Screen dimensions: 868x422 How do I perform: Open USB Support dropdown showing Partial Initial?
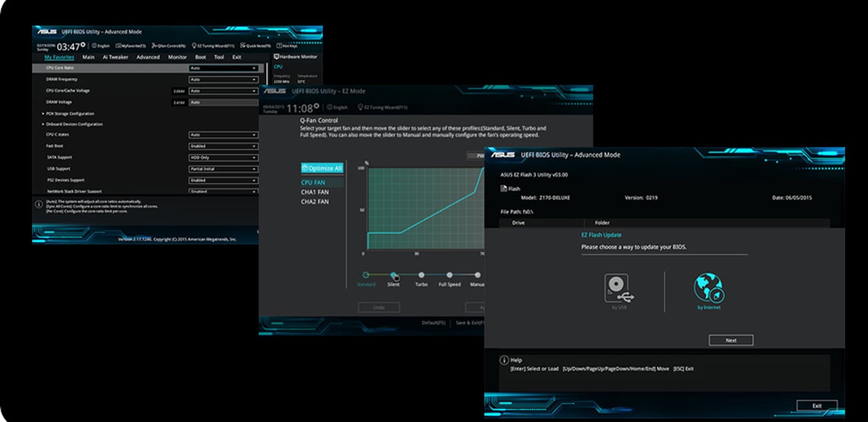(223, 169)
